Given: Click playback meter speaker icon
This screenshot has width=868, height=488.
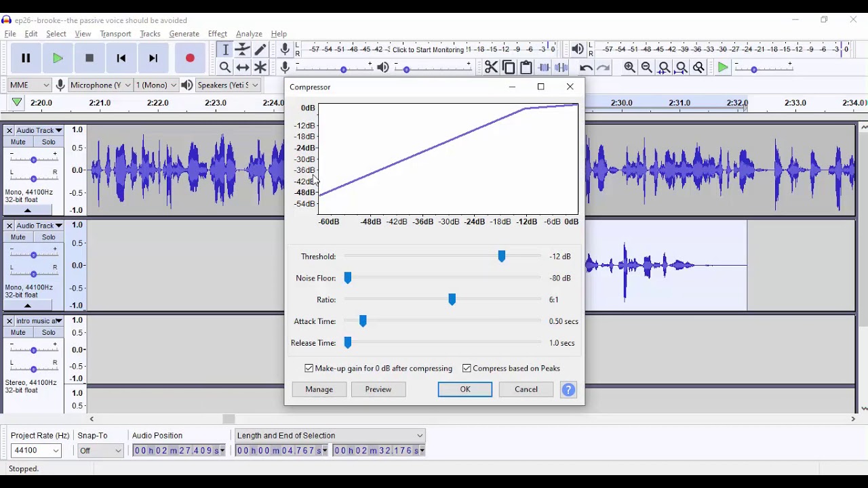Looking at the screenshot, I should coord(578,49).
